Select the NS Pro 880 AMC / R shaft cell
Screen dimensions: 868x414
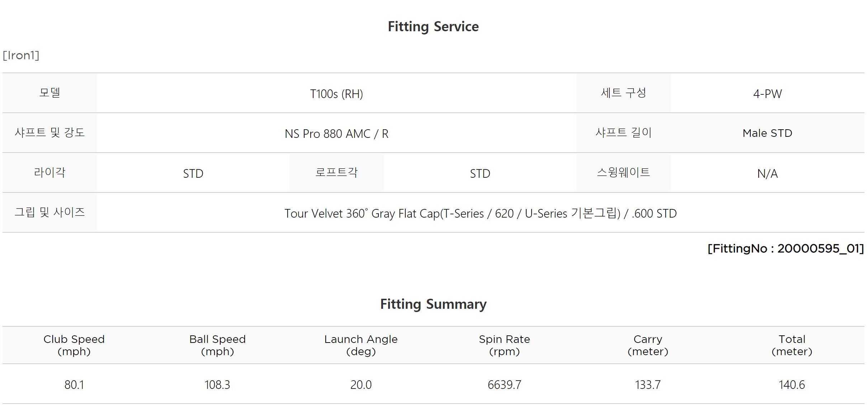336,134
